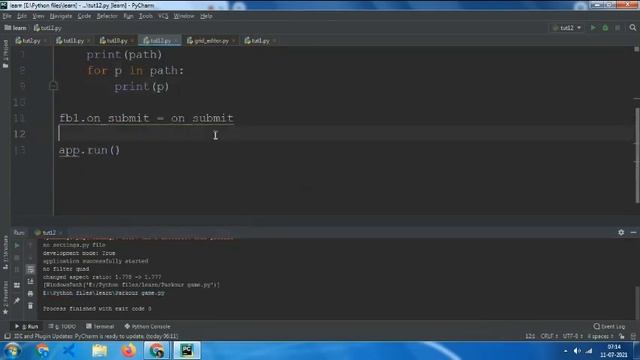Toggle tool window bars icon in status bar
The width and height of the screenshot is (640, 360).
(x=7, y=336)
